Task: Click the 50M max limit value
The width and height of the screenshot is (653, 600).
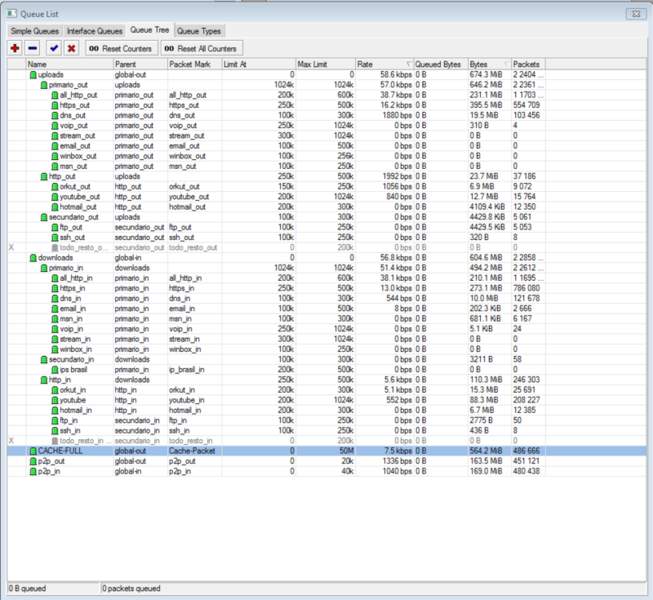Action: 346,451
